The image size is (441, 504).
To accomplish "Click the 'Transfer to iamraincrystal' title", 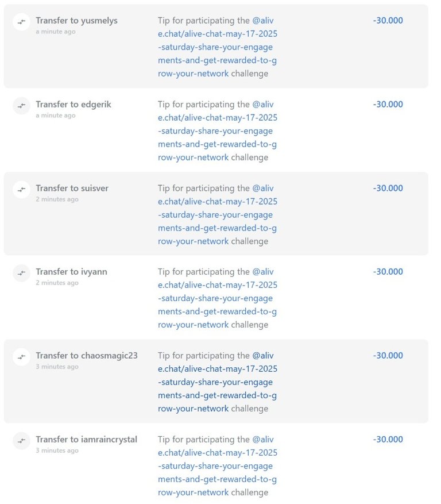I will (x=86, y=440).
